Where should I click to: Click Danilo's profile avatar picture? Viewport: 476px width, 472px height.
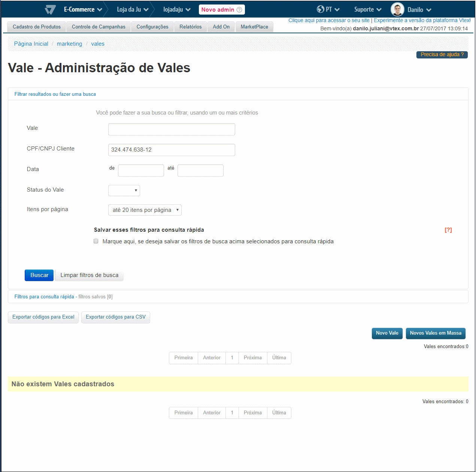(x=397, y=9)
